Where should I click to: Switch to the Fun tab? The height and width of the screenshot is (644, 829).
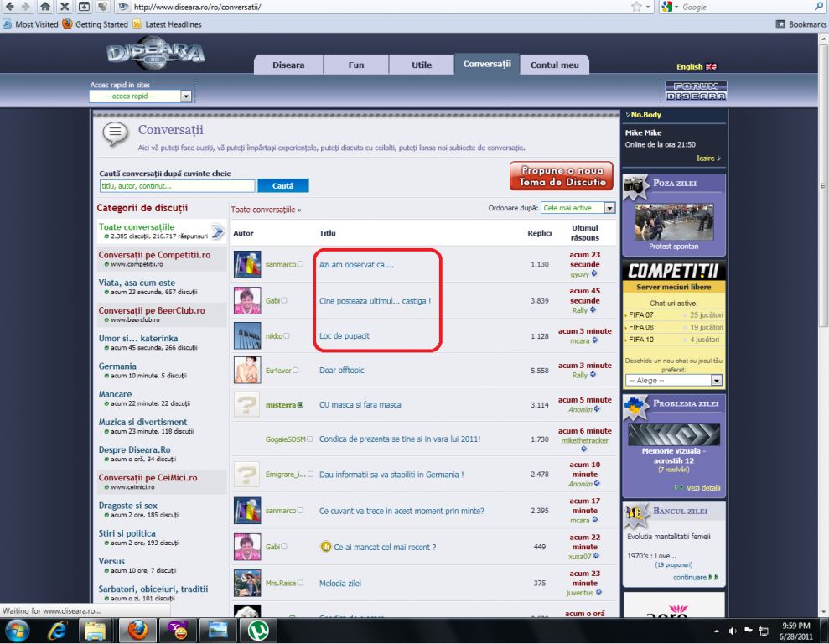point(355,65)
